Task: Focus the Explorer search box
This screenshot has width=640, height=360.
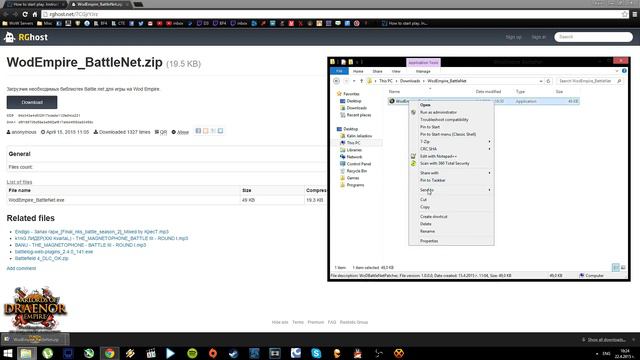Action: (x=589, y=81)
